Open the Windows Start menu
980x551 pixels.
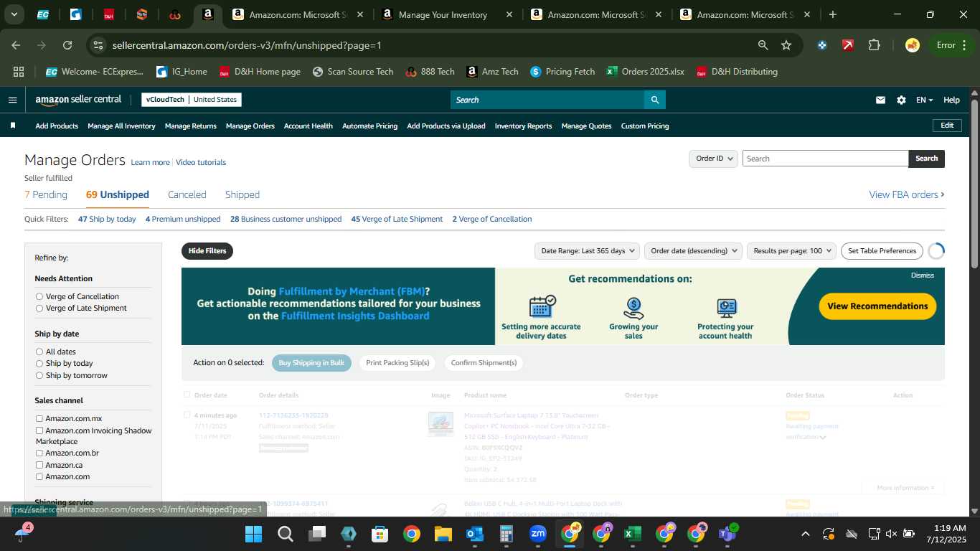click(253, 534)
